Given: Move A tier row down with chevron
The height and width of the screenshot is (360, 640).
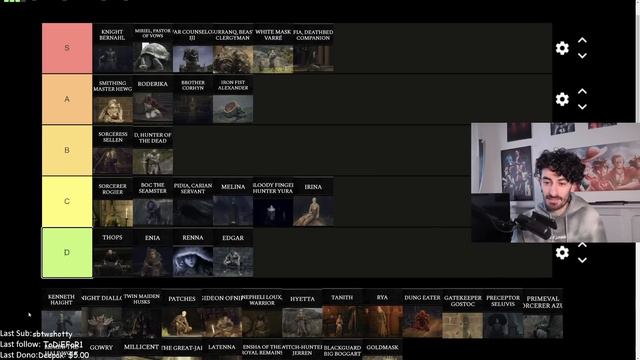Looking at the screenshot, I should (582, 107).
